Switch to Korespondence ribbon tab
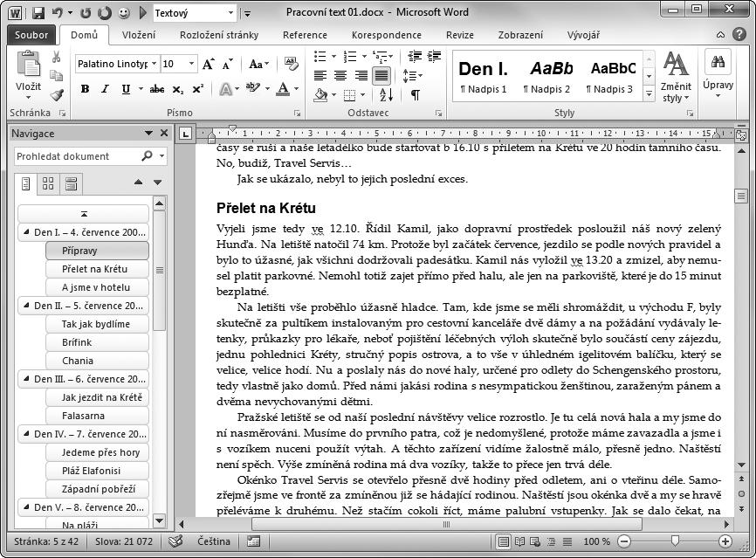Screen dimensions: 756x558 point(386,35)
